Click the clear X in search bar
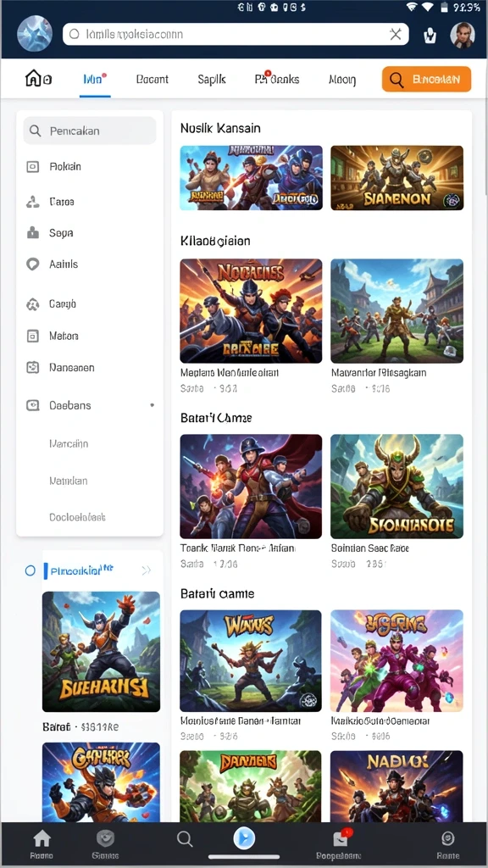This screenshot has width=488, height=868. pos(395,34)
